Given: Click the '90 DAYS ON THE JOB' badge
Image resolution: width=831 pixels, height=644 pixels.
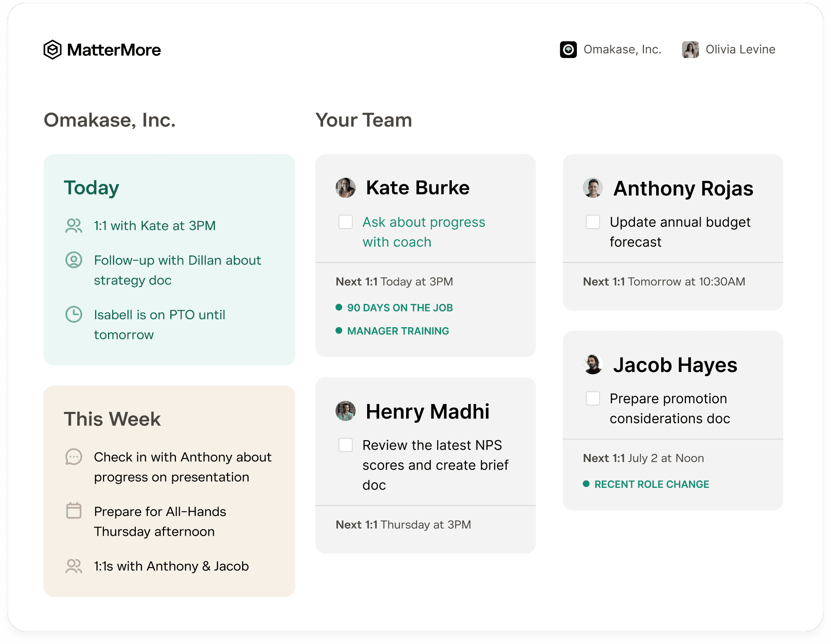Looking at the screenshot, I should click(395, 308).
